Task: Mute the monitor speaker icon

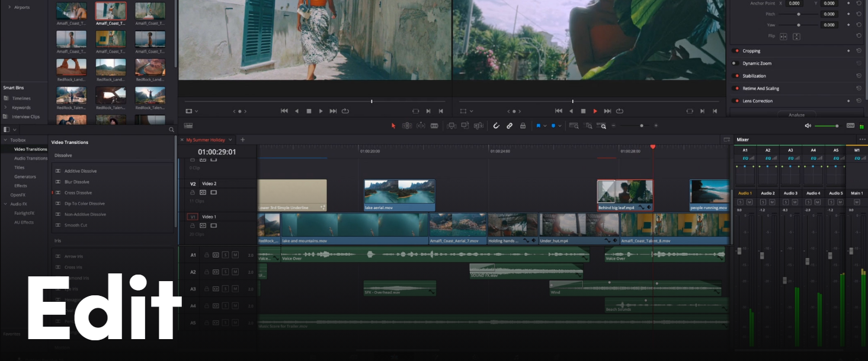Action: pos(808,125)
